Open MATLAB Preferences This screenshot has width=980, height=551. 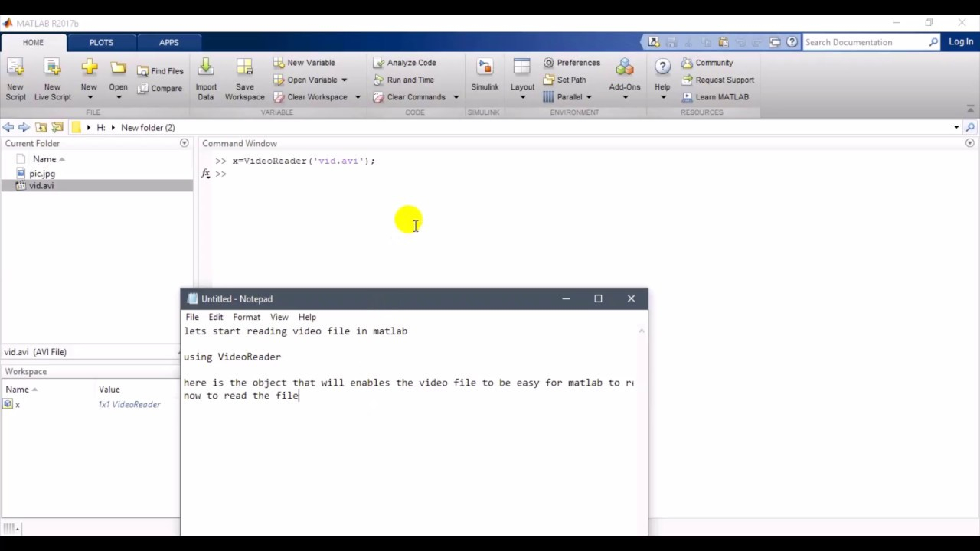tap(572, 63)
